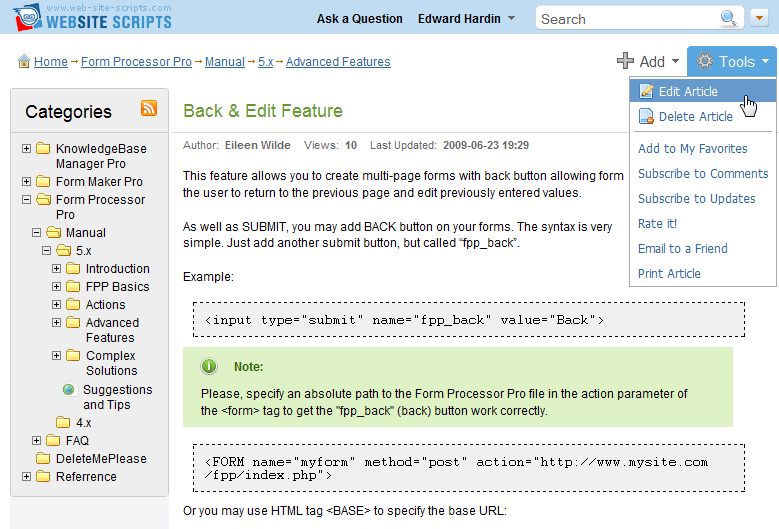This screenshot has height=529, width=779.
Task: Choose Delete Article from Tools menu
Action: [702, 116]
